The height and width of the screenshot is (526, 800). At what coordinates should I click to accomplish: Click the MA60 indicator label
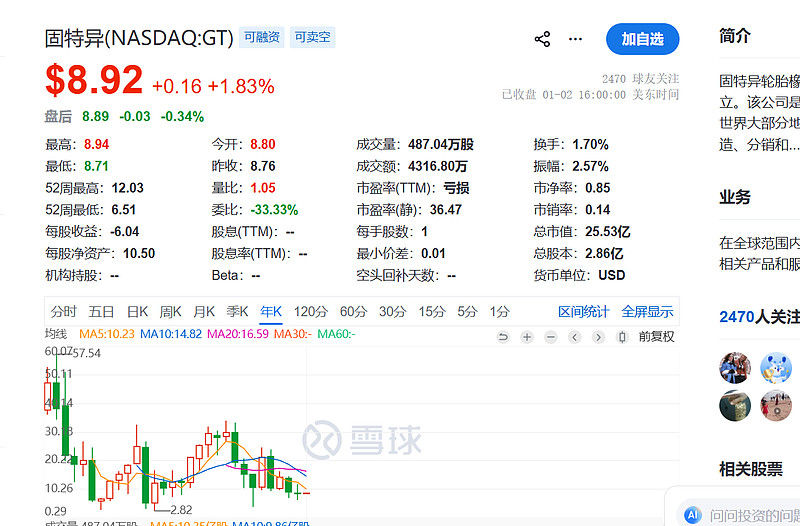coord(336,334)
